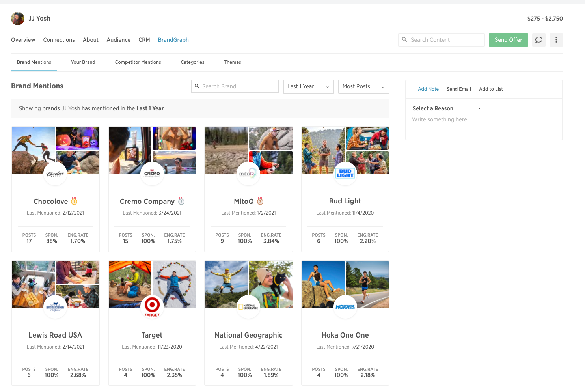Click the Chocolove brand logo
The height and width of the screenshot is (392, 585).
pos(55,174)
